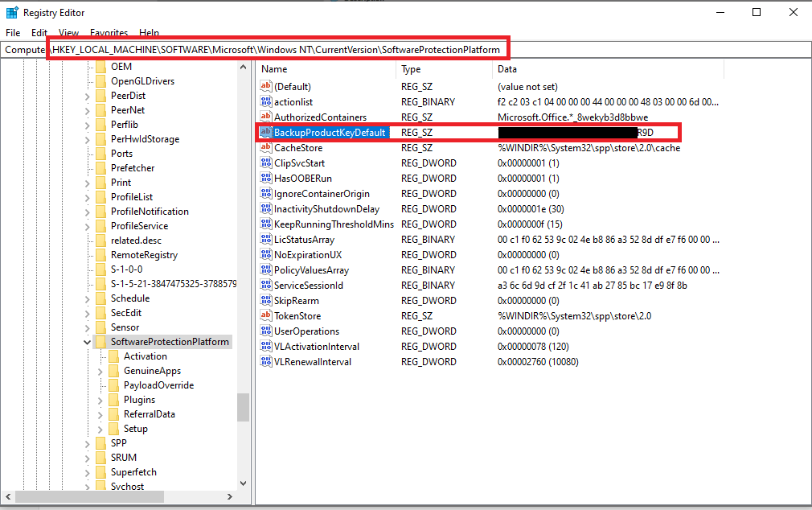The width and height of the screenshot is (812, 510).
Task: Select the Sensor key
Action: [125, 327]
